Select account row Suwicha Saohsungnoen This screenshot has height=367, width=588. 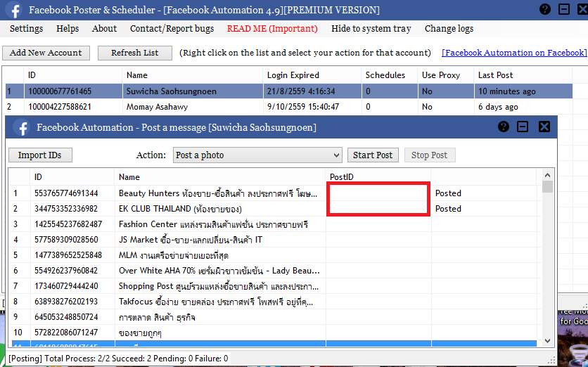[x=289, y=91]
